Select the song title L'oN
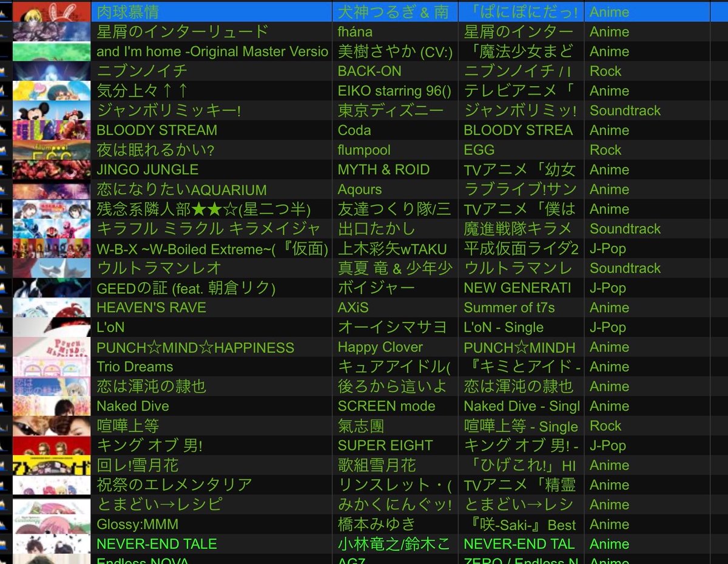The height and width of the screenshot is (564, 728). (x=110, y=327)
